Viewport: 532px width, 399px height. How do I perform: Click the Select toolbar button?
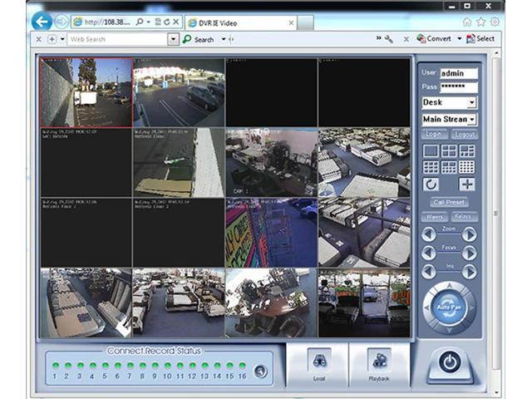(x=480, y=39)
